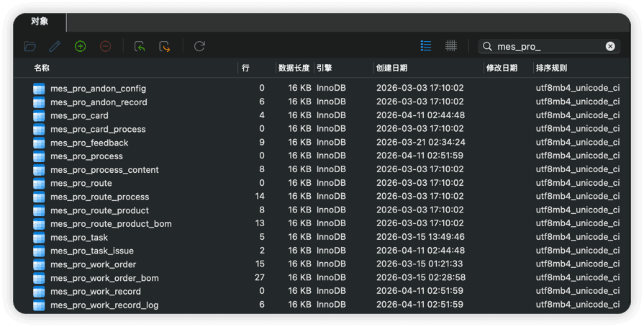Select the 对象 tab
The image size is (644, 327).
(x=40, y=22)
